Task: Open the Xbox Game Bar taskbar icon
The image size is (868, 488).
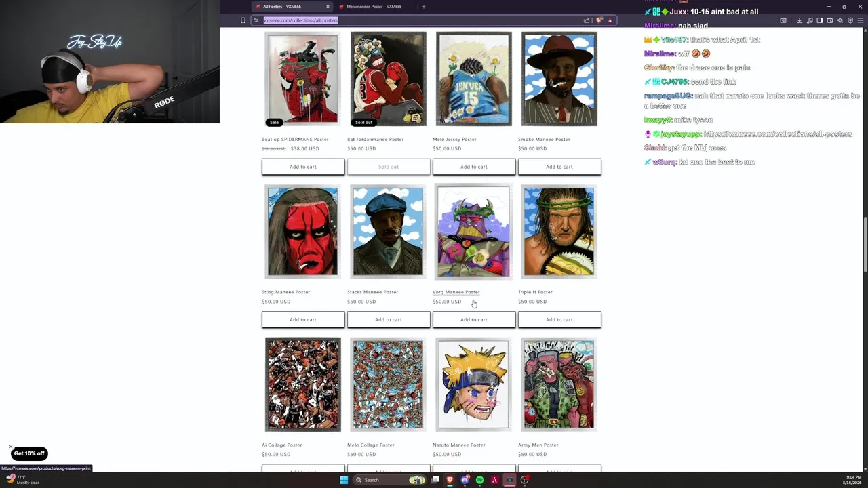Action: (509, 480)
